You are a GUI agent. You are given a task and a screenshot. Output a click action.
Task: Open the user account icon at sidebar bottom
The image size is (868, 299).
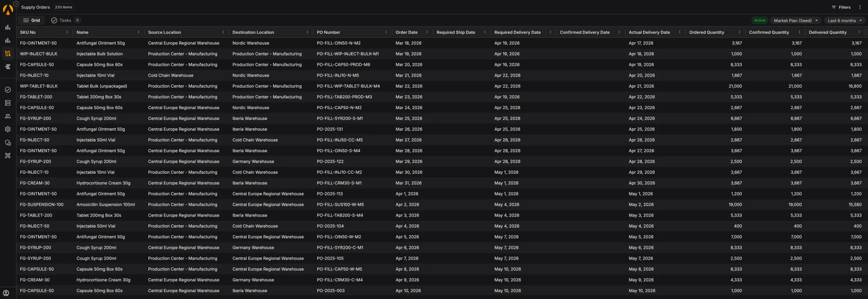[x=6, y=293]
